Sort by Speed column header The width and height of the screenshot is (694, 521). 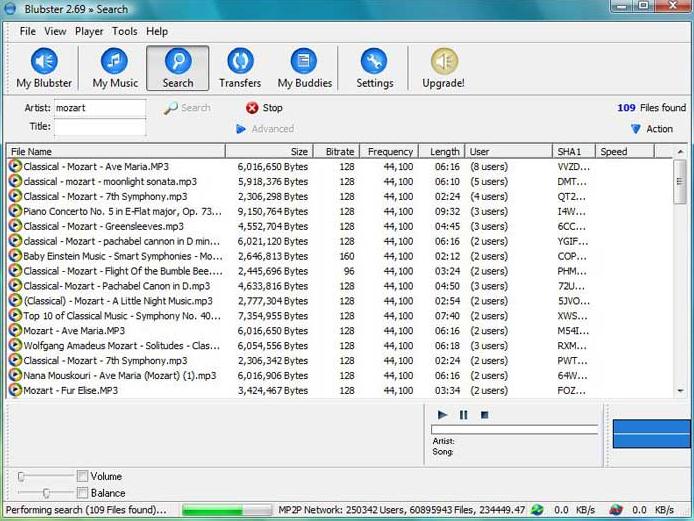coord(625,151)
